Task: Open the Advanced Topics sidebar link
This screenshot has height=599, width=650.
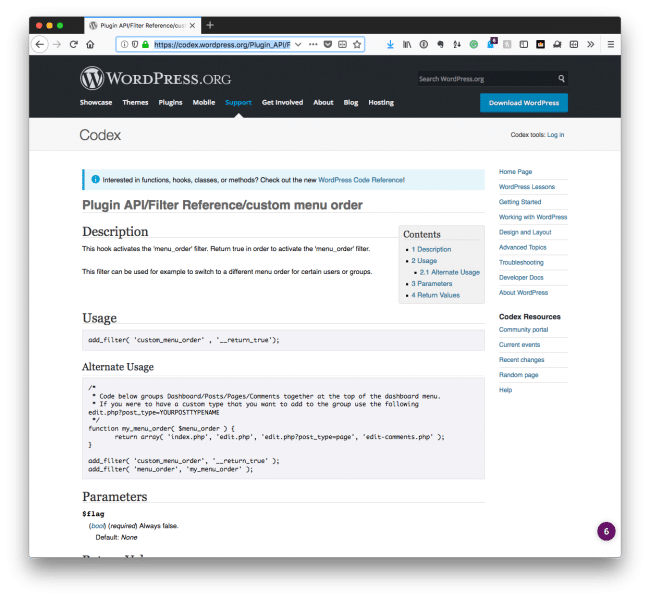Action: (x=523, y=247)
